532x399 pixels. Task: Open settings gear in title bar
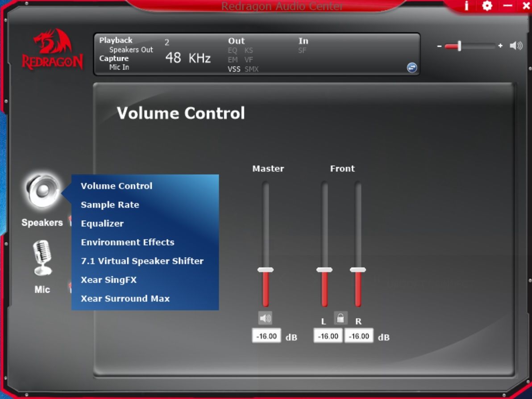click(487, 6)
